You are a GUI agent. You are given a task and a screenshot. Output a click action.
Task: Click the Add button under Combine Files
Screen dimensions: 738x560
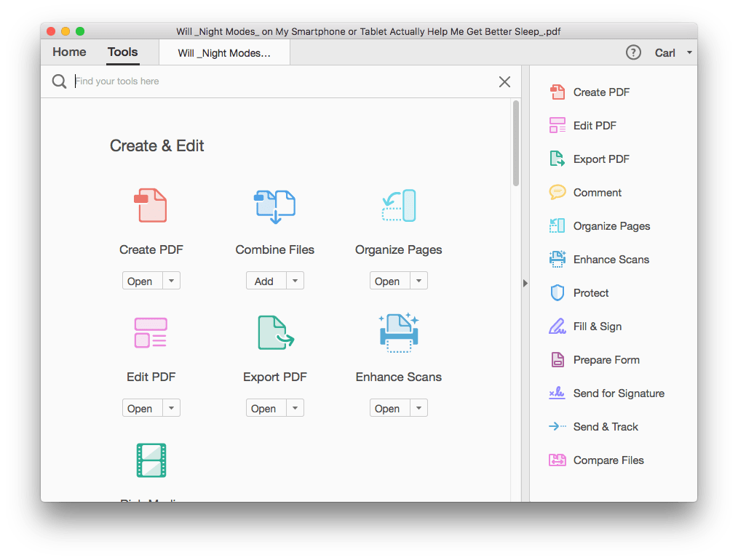point(265,280)
